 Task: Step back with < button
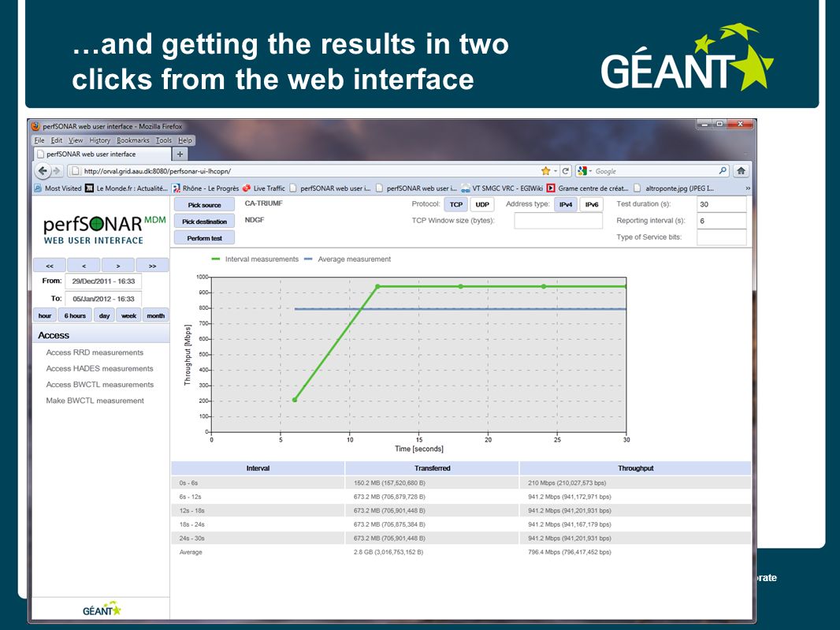[x=84, y=266]
